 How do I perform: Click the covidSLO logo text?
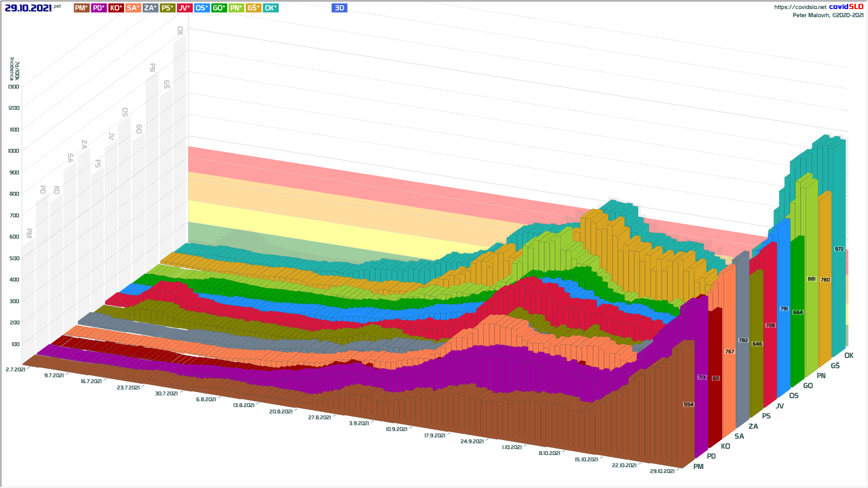pos(846,7)
